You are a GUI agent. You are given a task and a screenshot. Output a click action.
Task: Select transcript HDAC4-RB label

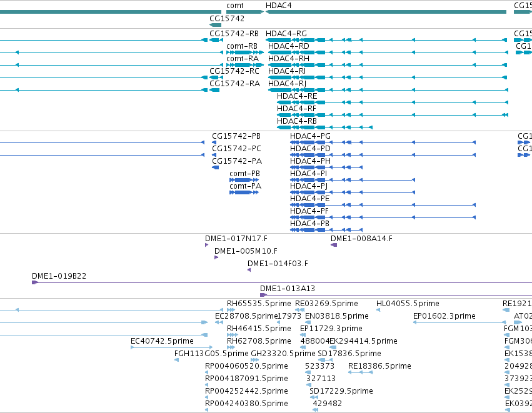tap(297, 121)
